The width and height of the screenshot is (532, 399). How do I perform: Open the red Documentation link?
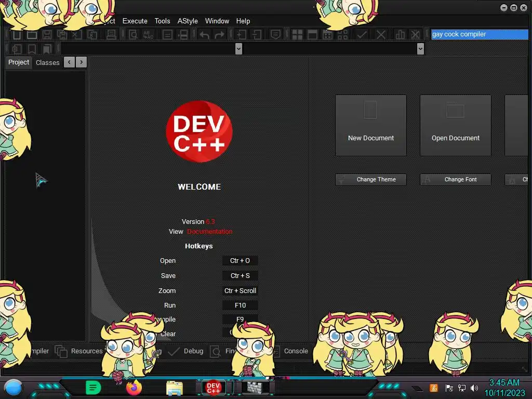click(x=210, y=231)
